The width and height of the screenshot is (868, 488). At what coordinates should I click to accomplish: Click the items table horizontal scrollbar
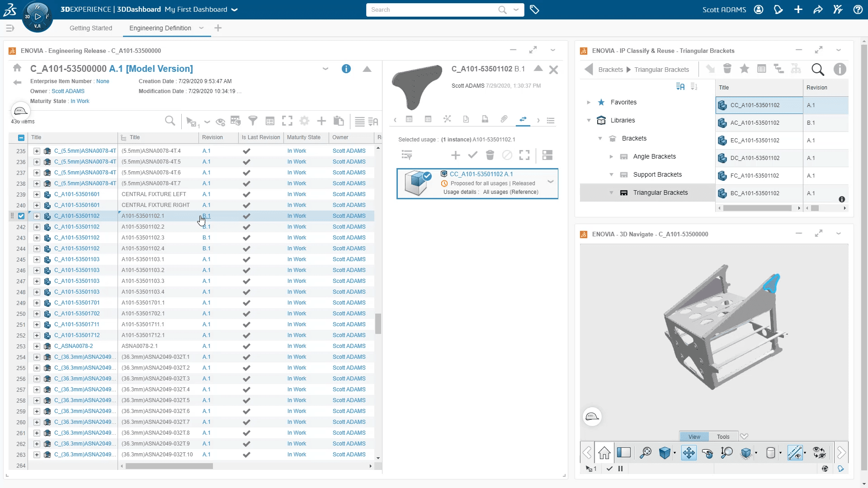169,466
